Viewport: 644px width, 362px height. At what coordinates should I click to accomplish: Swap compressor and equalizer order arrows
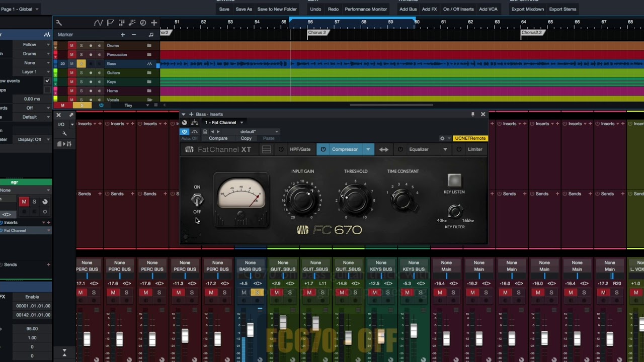[x=384, y=149]
